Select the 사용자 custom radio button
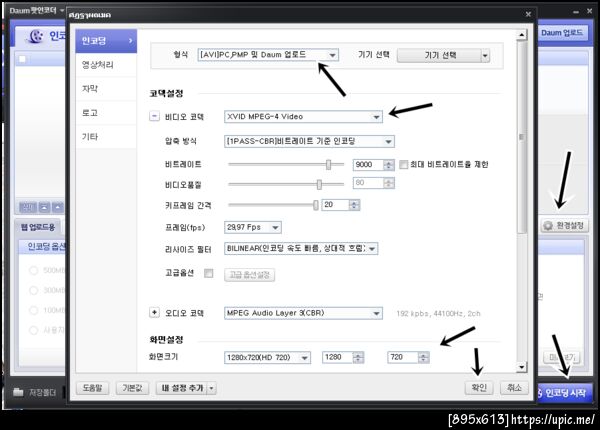The width and height of the screenshot is (600, 430). pos(34,330)
